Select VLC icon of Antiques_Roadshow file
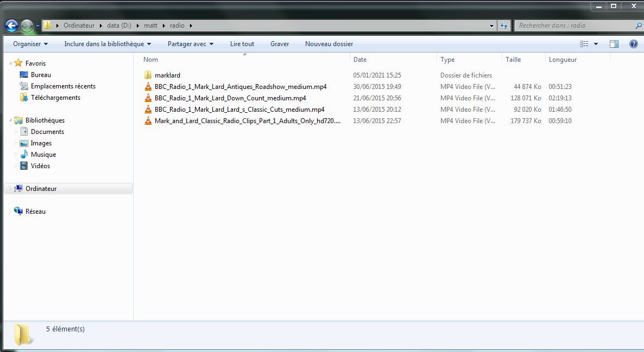The width and height of the screenshot is (644, 352). pyautogui.click(x=148, y=87)
